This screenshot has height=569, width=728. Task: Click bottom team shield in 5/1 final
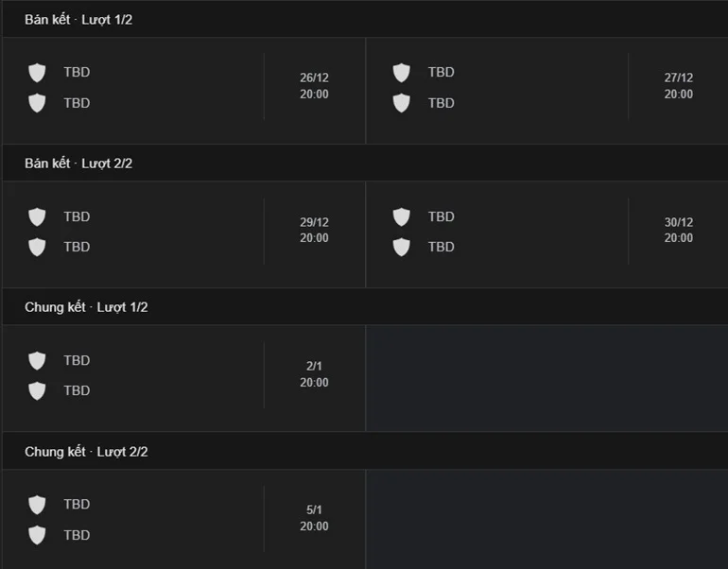(37, 535)
